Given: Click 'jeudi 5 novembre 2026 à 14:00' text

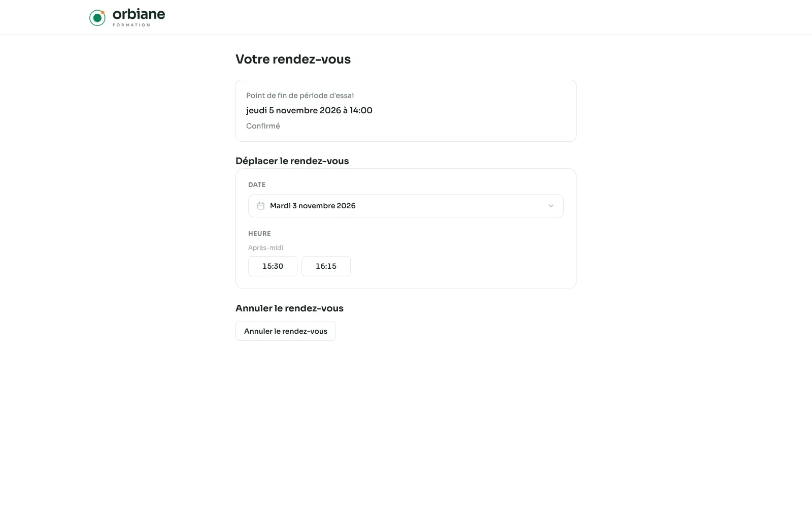Looking at the screenshot, I should (309, 110).
